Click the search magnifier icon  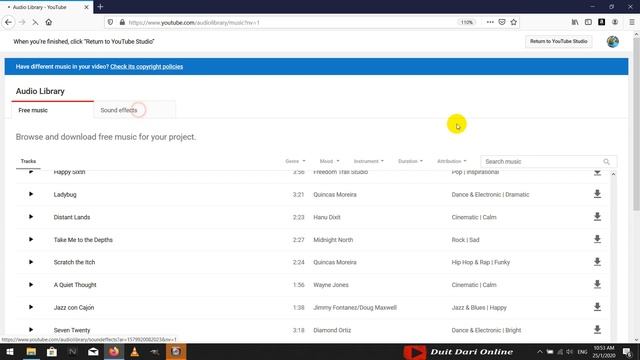coord(607,162)
